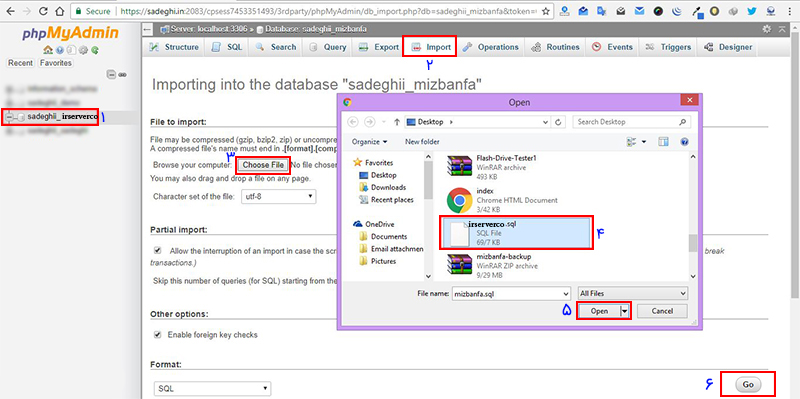The height and width of the screenshot is (399, 800).
Task: Open the Search tab
Action: pos(276,47)
